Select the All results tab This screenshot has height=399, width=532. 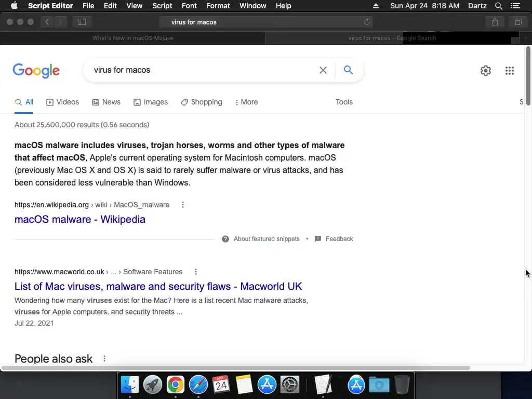click(24, 102)
